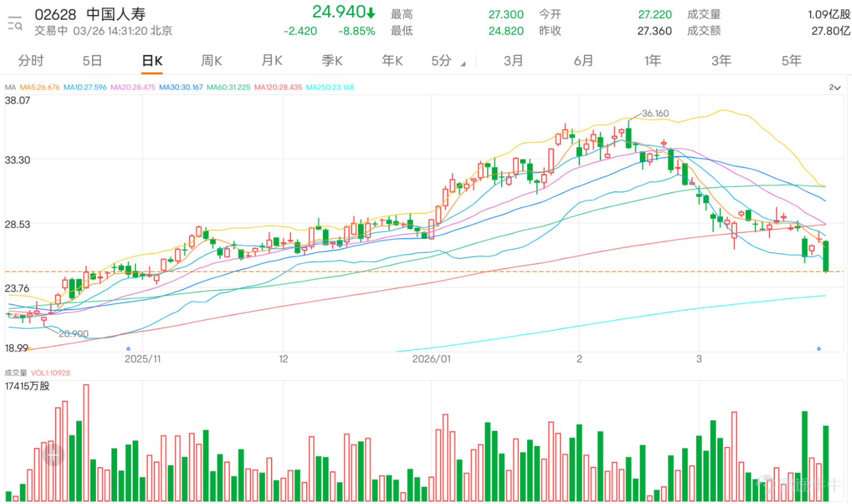The width and height of the screenshot is (852, 504).
Task: Click the 最低 value 24.820
Action: point(506,31)
